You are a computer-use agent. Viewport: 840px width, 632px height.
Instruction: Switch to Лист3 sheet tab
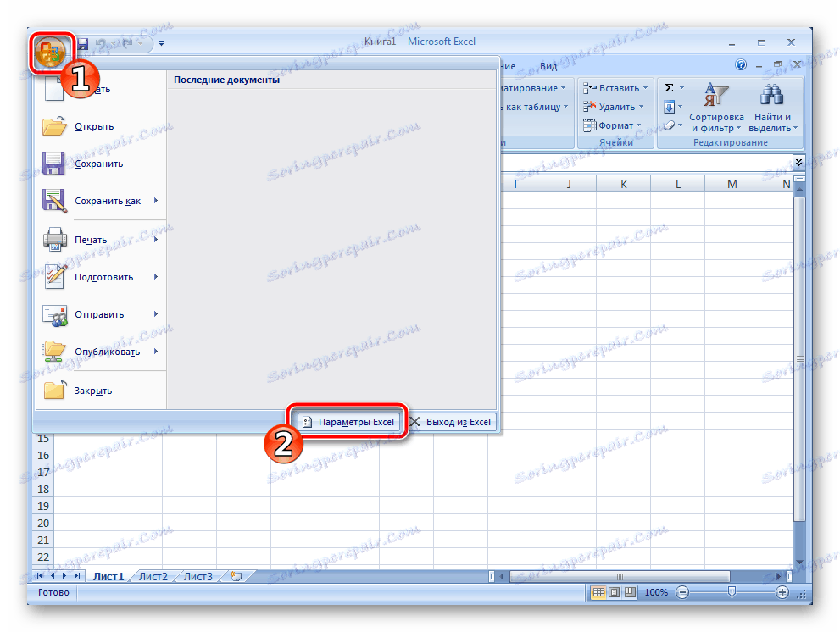pos(198,577)
